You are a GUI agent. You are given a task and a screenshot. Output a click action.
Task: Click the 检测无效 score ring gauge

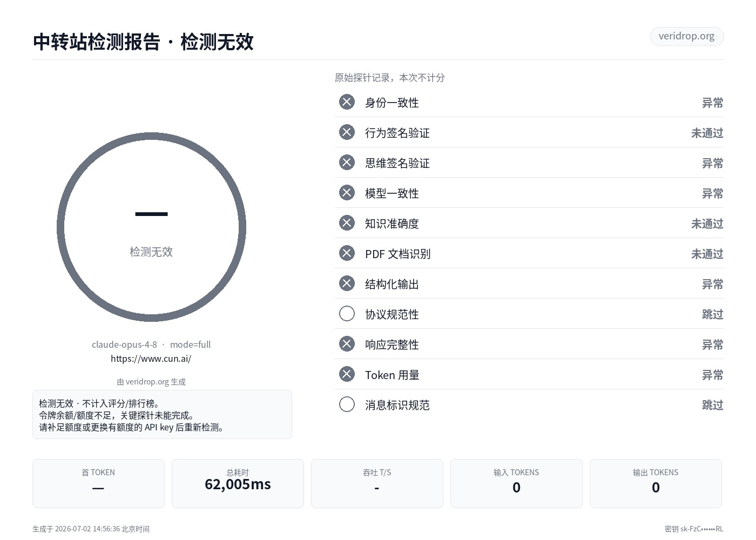click(x=151, y=227)
